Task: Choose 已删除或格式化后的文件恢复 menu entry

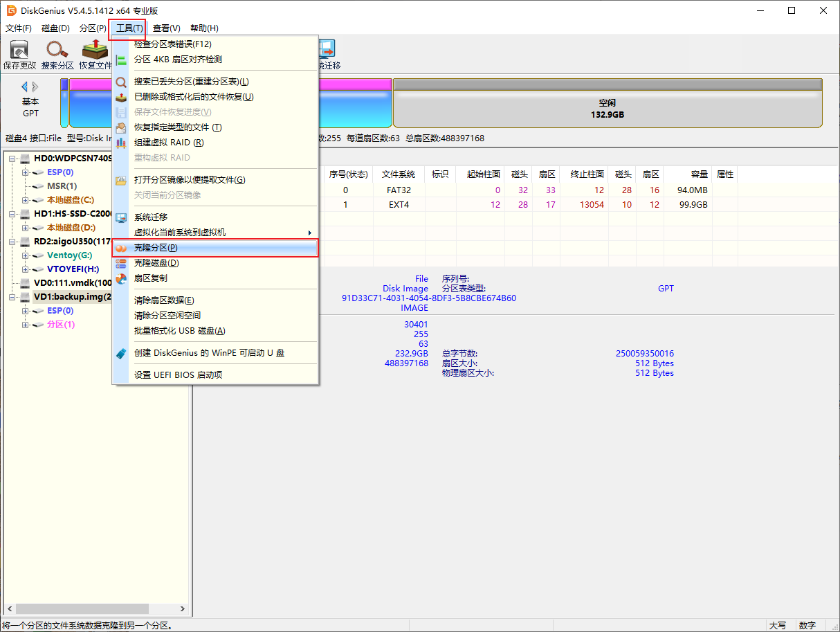Action: click(215, 97)
